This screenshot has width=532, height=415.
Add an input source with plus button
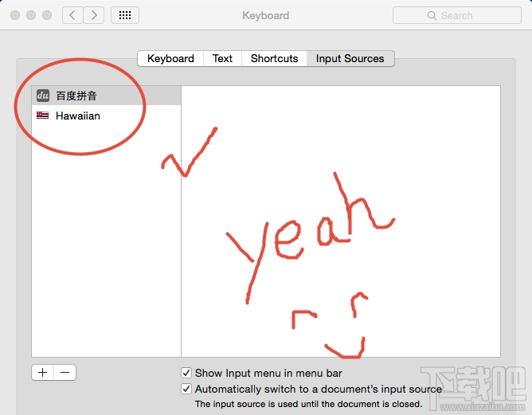(43, 373)
